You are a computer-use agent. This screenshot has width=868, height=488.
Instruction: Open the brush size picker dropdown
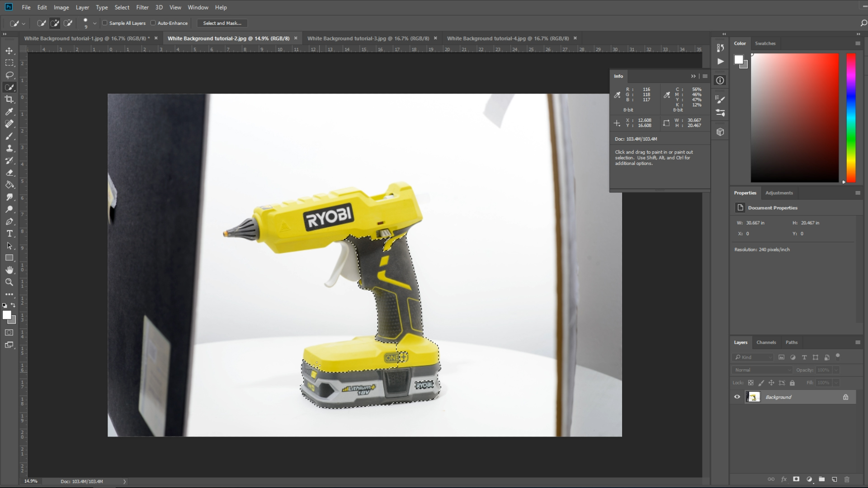[94, 23]
